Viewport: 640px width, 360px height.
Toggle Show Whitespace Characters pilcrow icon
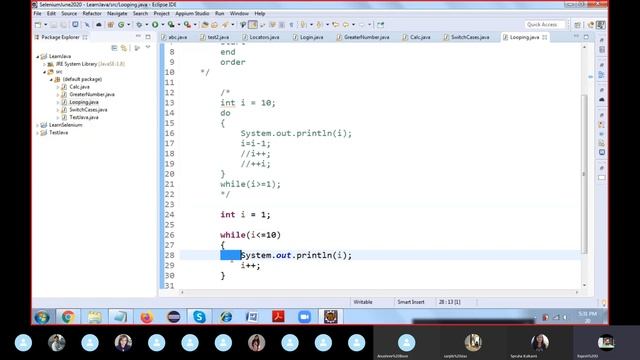click(291, 25)
